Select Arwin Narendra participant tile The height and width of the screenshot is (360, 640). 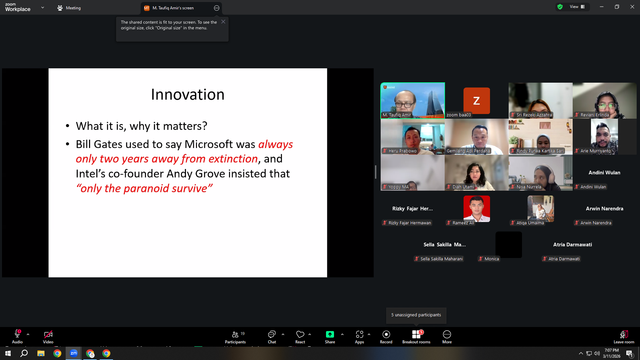click(604, 209)
